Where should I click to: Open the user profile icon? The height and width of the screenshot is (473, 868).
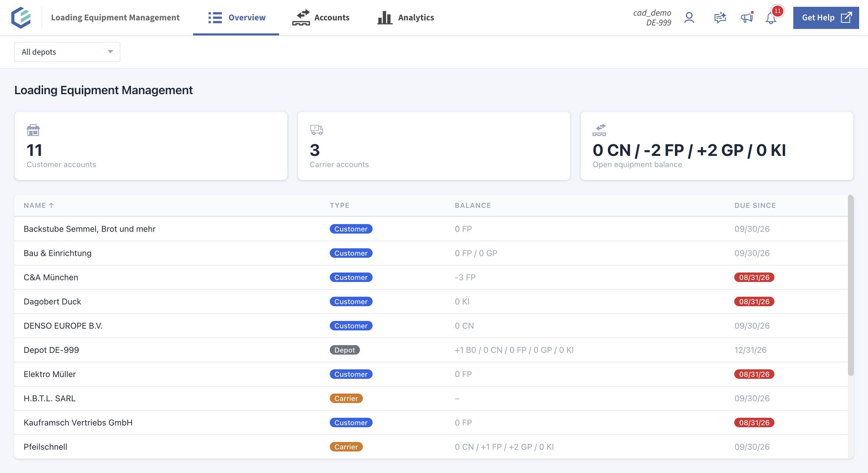click(x=689, y=17)
